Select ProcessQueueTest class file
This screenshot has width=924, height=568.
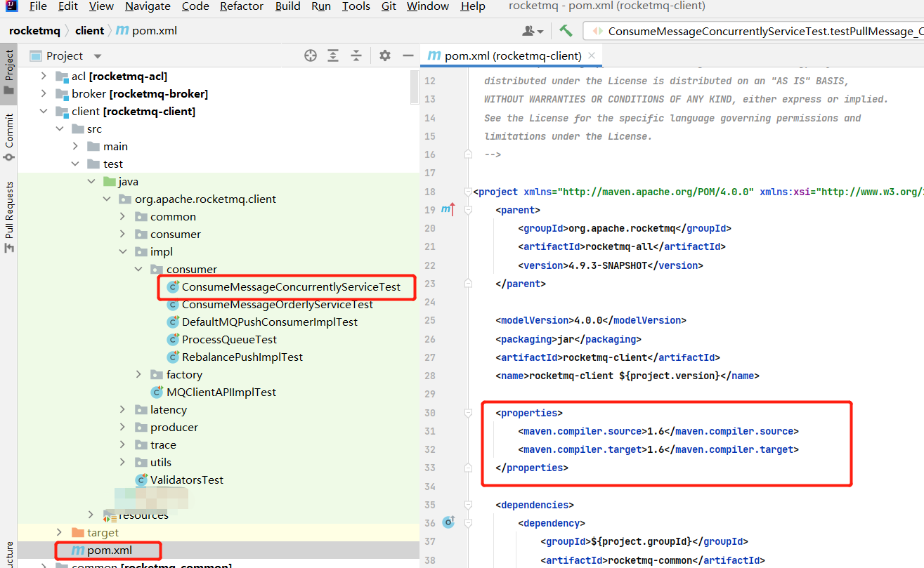[x=222, y=339]
